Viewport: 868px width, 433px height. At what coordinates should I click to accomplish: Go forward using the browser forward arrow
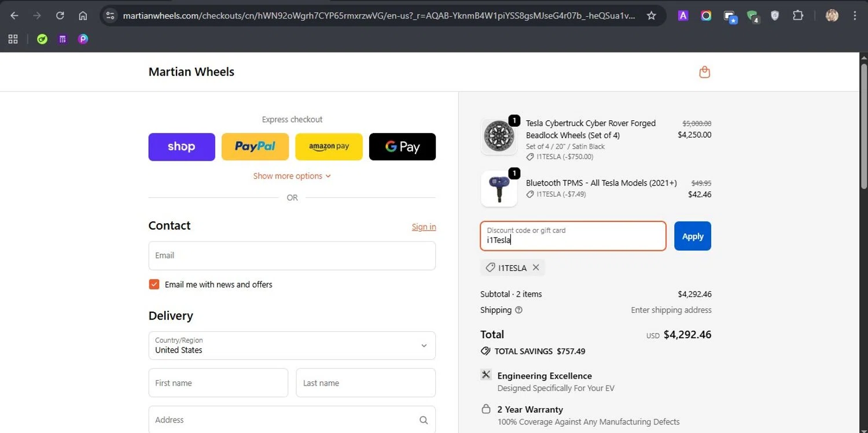coord(37,16)
